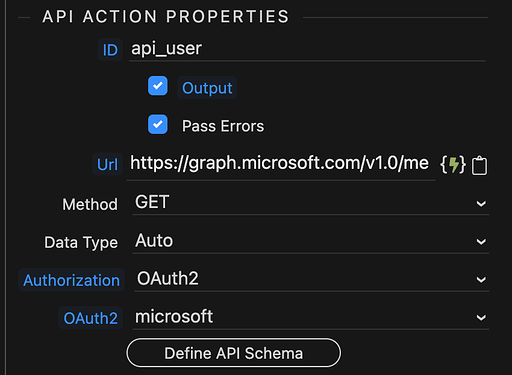Select the blue Url property label
This screenshot has height=375, width=512.
[107, 164]
